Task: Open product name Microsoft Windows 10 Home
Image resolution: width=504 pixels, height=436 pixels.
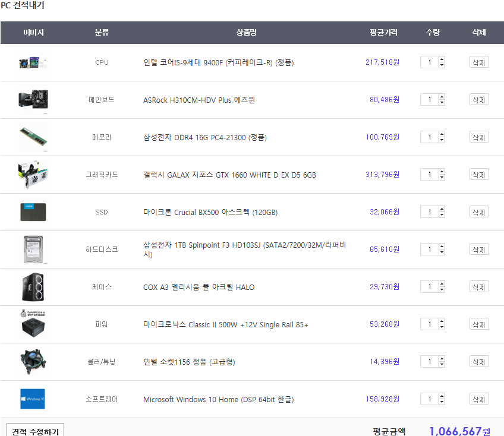Action: [219, 399]
